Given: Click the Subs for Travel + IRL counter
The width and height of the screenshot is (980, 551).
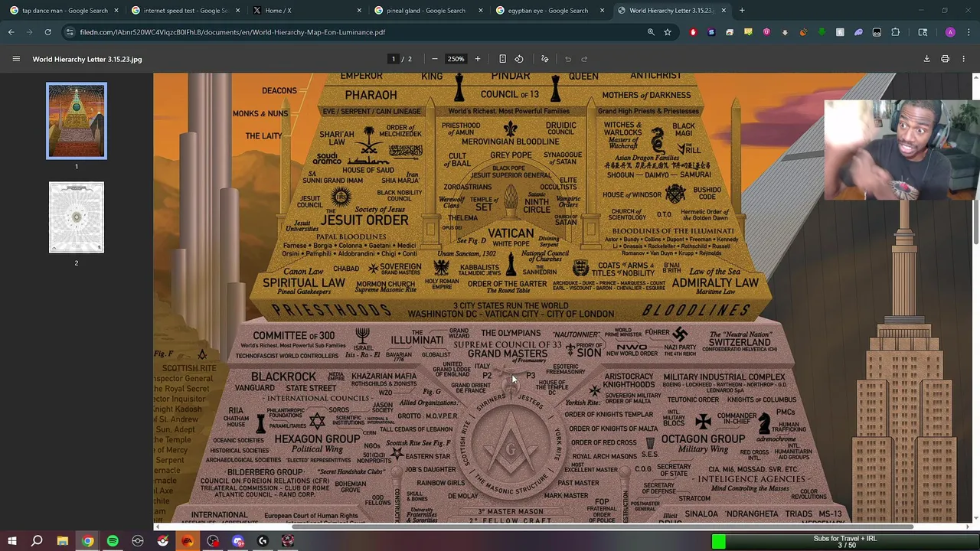Looking at the screenshot, I should tap(844, 542).
